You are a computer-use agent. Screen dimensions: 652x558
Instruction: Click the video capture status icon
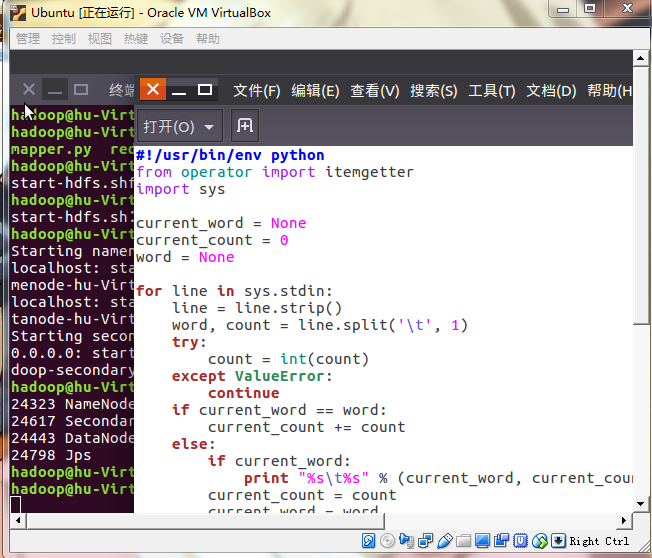click(x=501, y=541)
